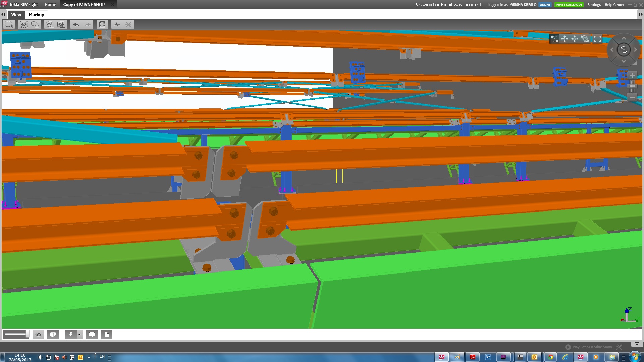
Task: Activate the rotate navigation mode icon
Action: [554, 39]
